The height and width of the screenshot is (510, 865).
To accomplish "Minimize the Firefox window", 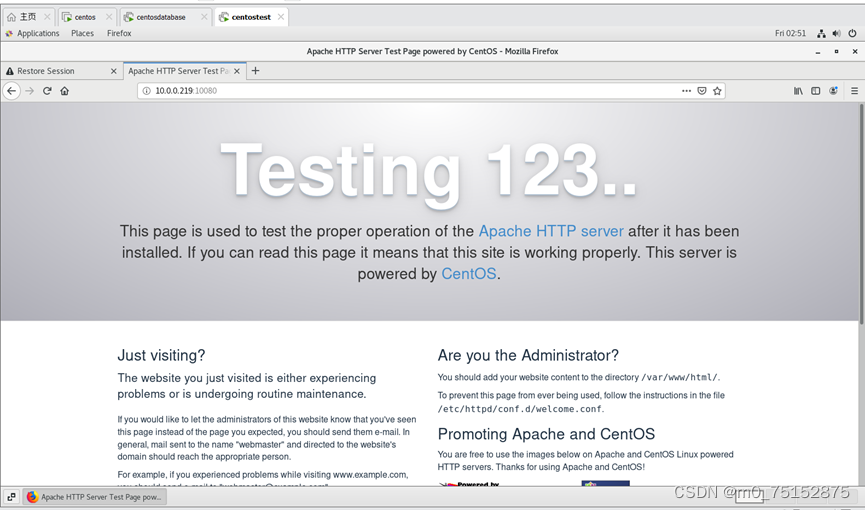I will coord(818,51).
